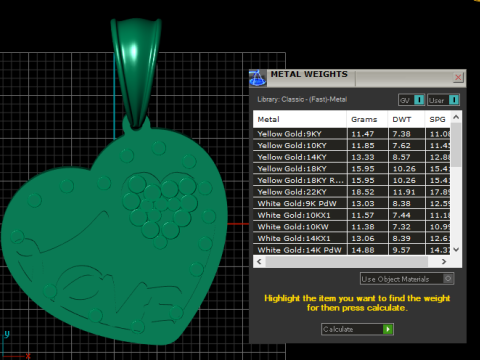
Task: Click the 9.57 DWT value
Action: [401, 250]
